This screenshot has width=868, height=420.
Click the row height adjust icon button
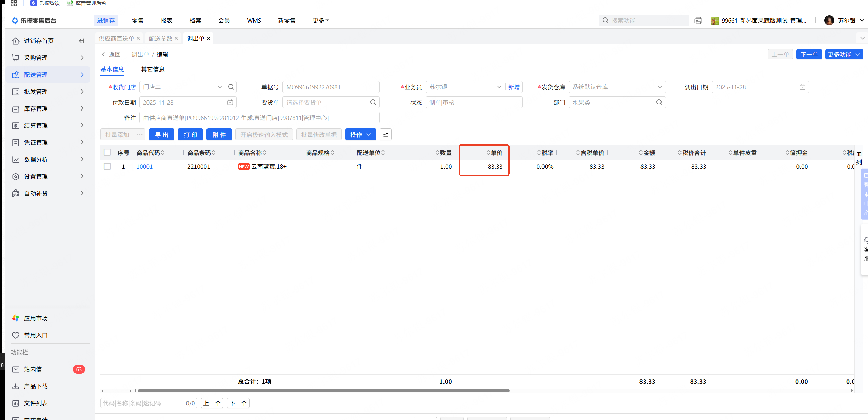pyautogui.click(x=386, y=135)
